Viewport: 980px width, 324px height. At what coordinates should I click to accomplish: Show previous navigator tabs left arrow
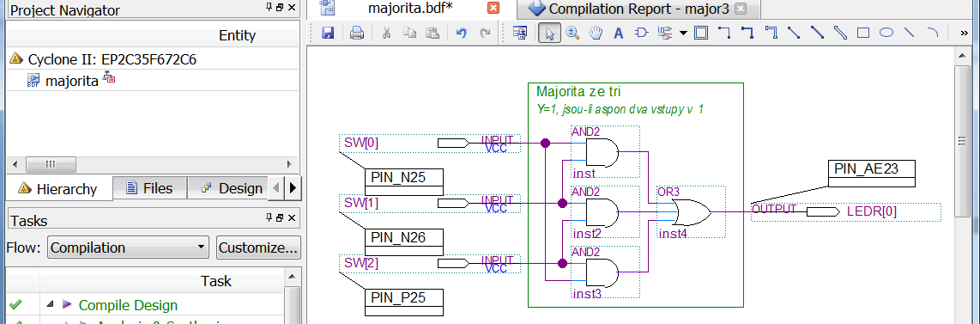point(277,187)
